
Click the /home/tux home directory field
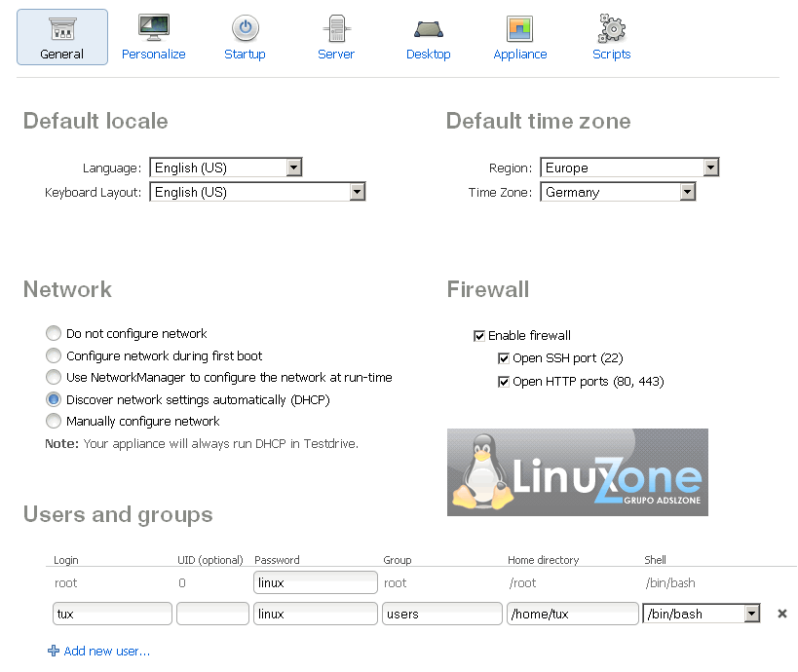pyautogui.click(x=573, y=614)
